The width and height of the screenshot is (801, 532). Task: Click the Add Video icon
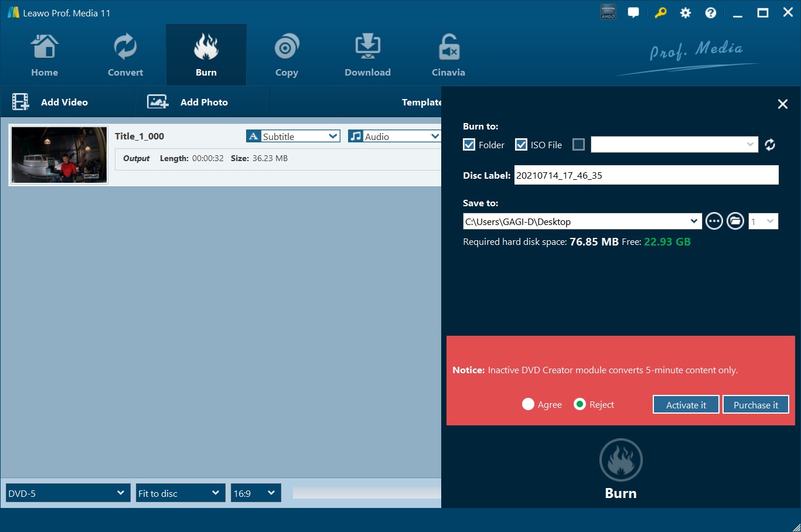point(21,101)
